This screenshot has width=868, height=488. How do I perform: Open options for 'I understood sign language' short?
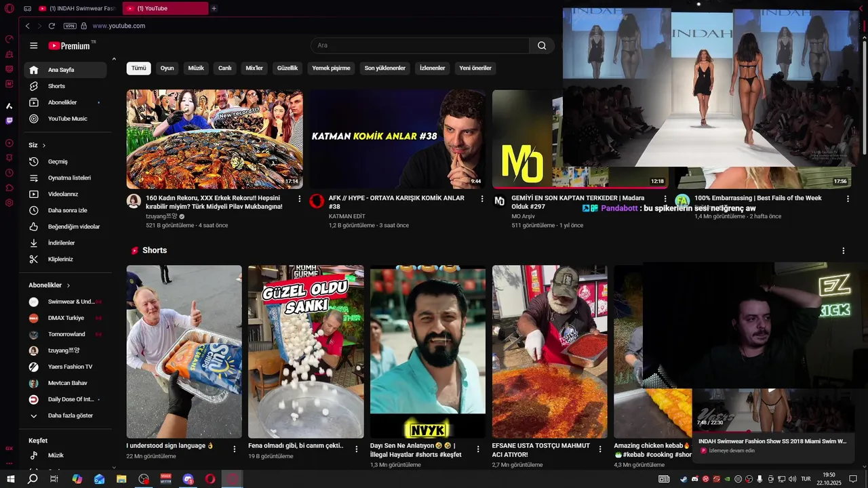point(235,449)
